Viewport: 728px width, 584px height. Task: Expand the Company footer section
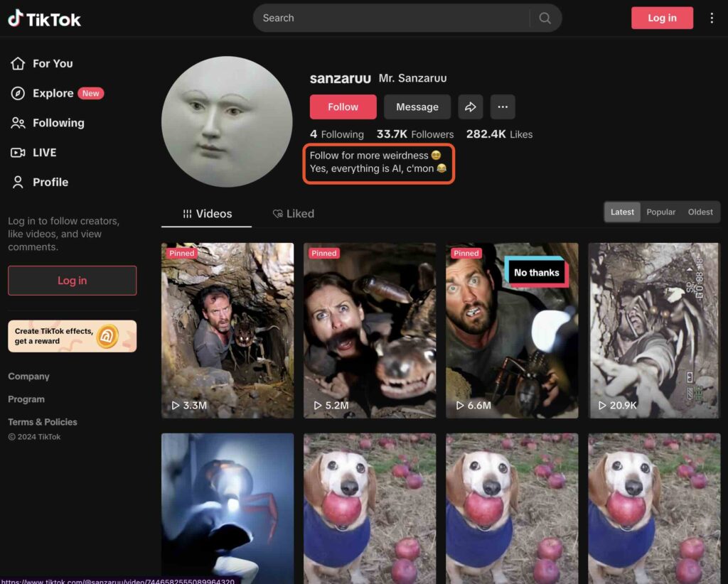(28, 377)
